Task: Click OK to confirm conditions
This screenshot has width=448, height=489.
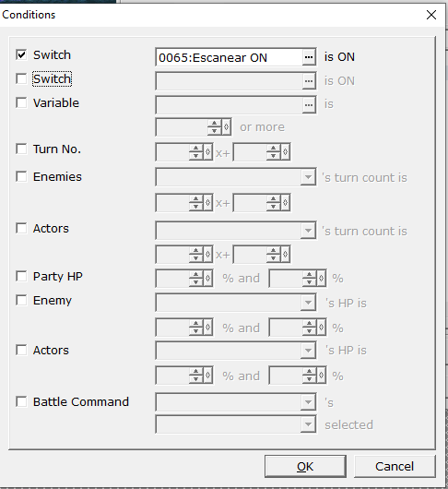Action: (305, 467)
